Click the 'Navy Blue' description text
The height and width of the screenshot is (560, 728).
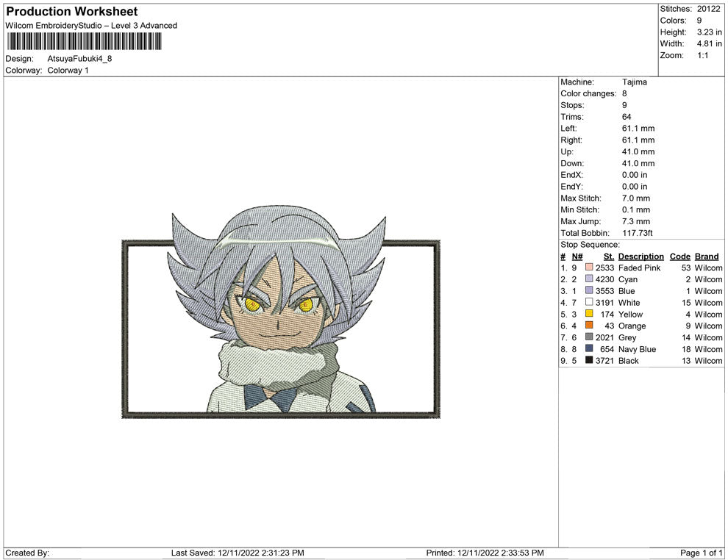click(x=637, y=349)
